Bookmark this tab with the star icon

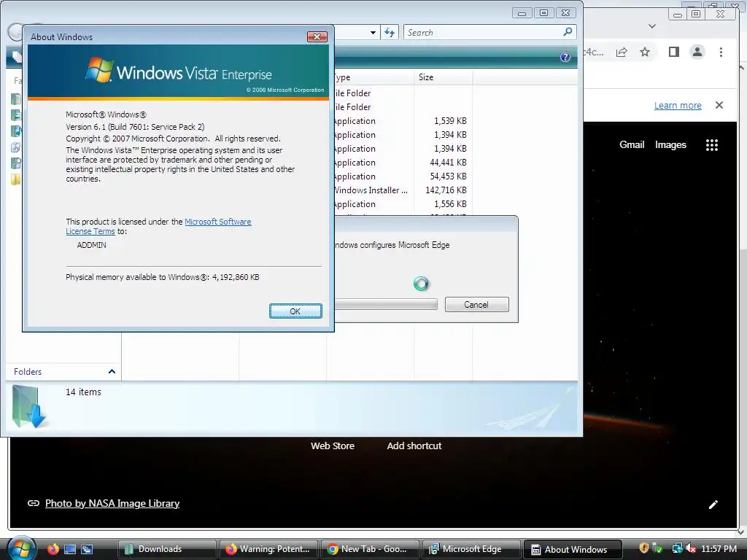click(645, 52)
